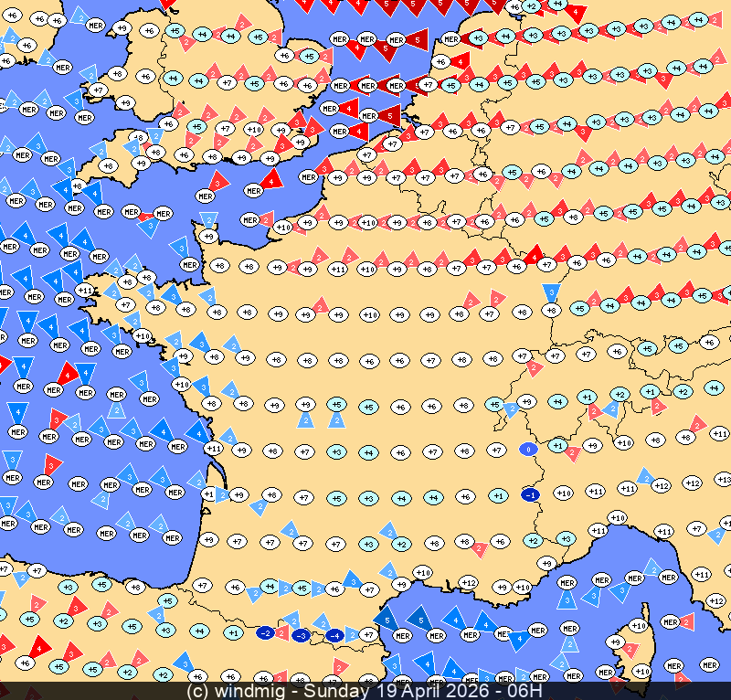Click the red force 4 arrow beside blue arrows in the Atlantic
The height and width of the screenshot is (700, 731).
(66, 373)
